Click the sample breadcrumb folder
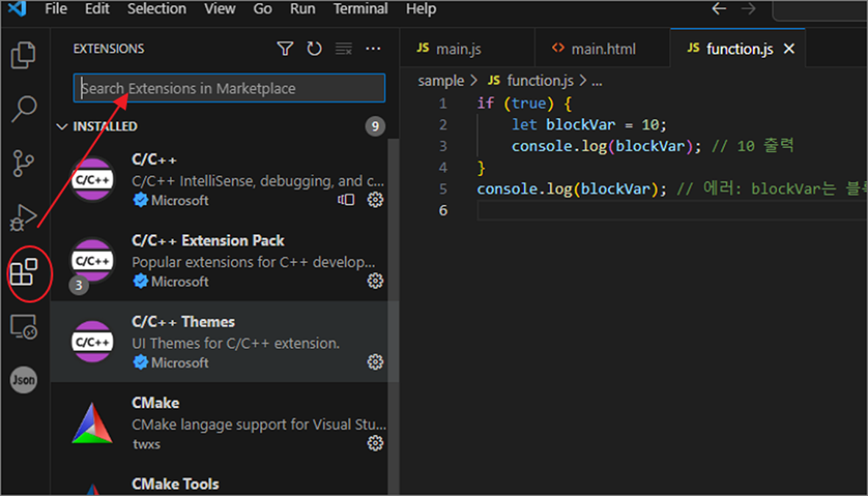This screenshot has height=496, width=868. 441,81
